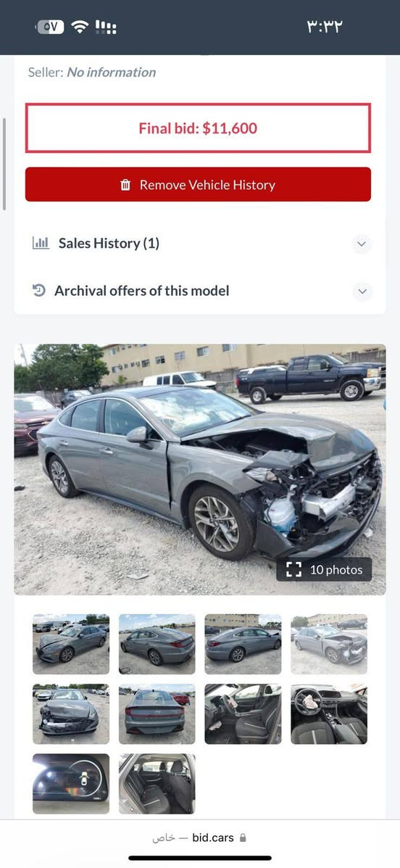Open the 10 photos gallery badge
Image resolution: width=400 pixels, height=868 pixels.
click(x=324, y=570)
